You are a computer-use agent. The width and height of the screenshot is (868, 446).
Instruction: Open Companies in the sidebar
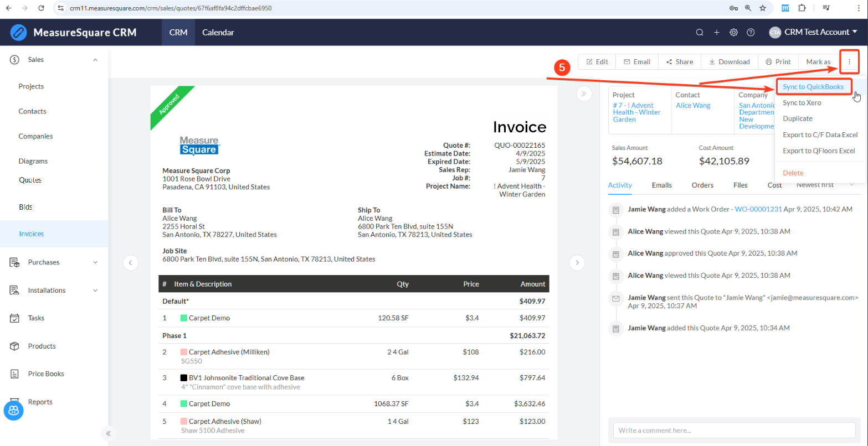(x=35, y=136)
